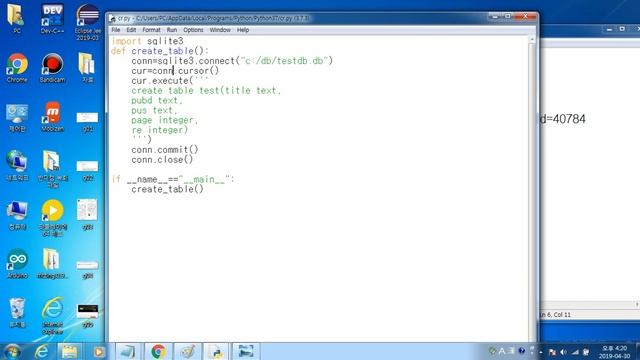This screenshot has height=360, width=640.
Task: Switch to the Python IDLE taskbar button
Action: [216, 351]
